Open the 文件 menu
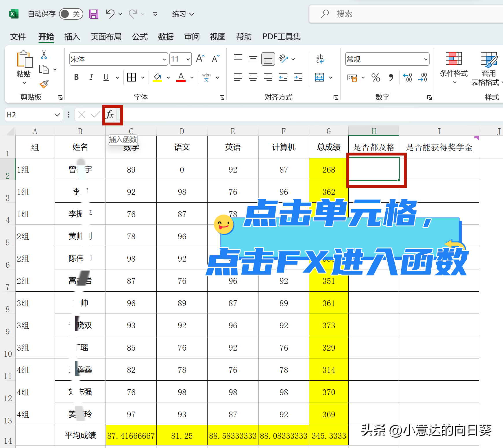 pos(18,37)
